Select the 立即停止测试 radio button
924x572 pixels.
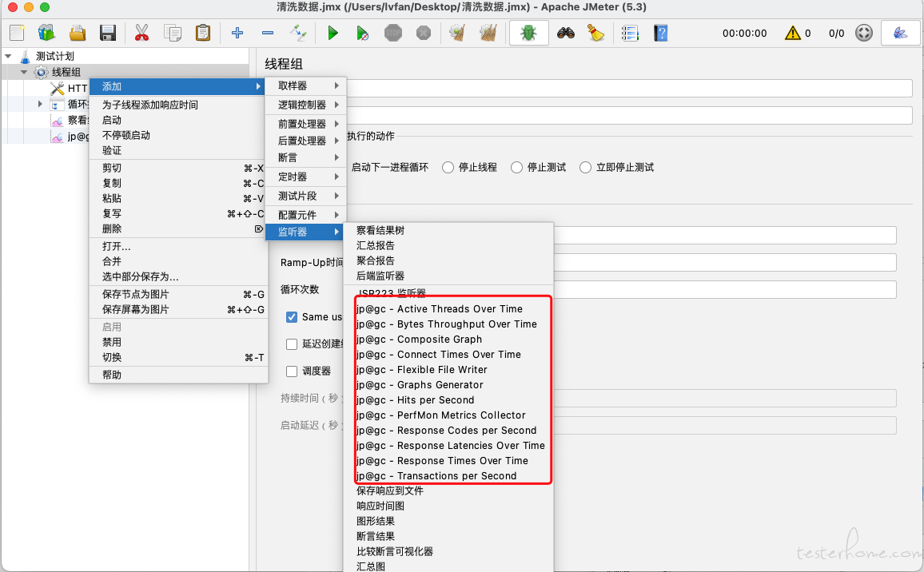pyautogui.click(x=585, y=167)
